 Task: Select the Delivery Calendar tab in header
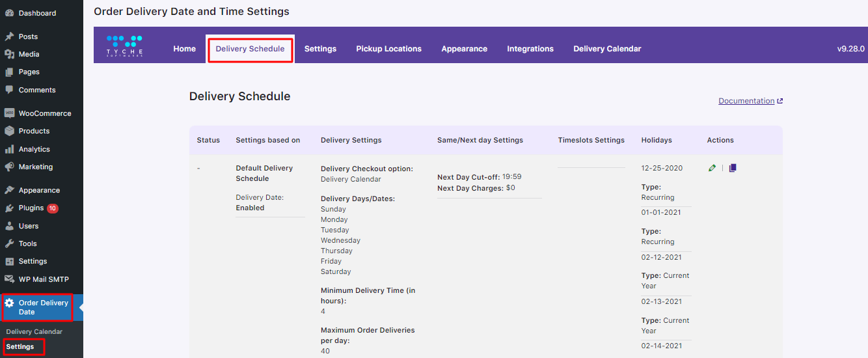pyautogui.click(x=607, y=49)
